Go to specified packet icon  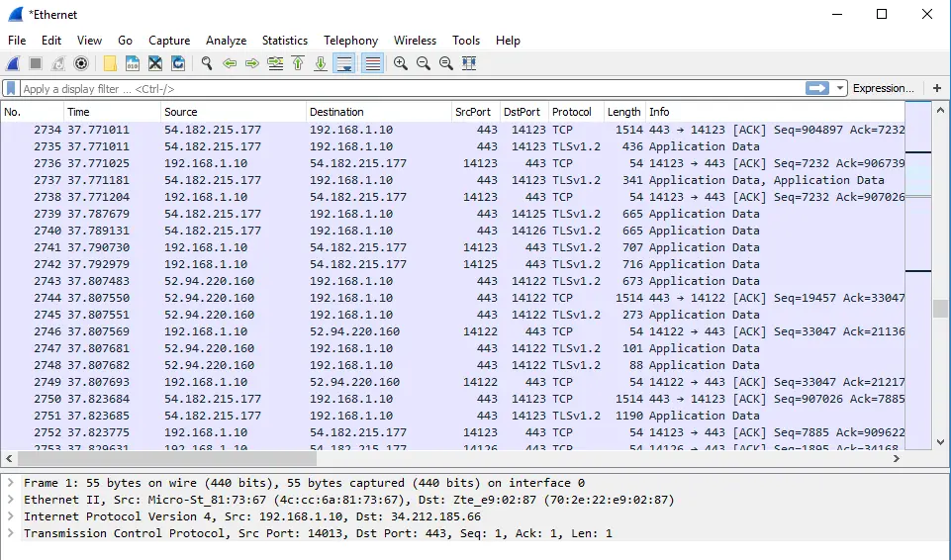pos(275,63)
